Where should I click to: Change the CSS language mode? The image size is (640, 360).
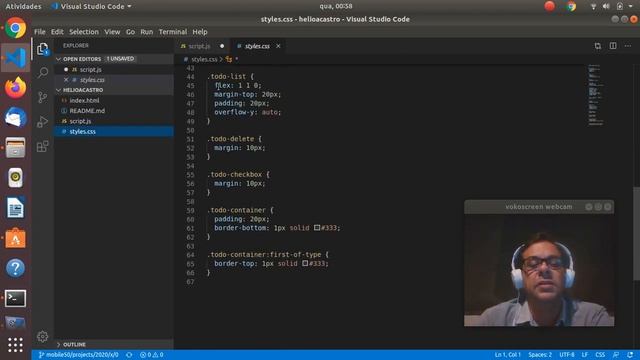[600, 355]
